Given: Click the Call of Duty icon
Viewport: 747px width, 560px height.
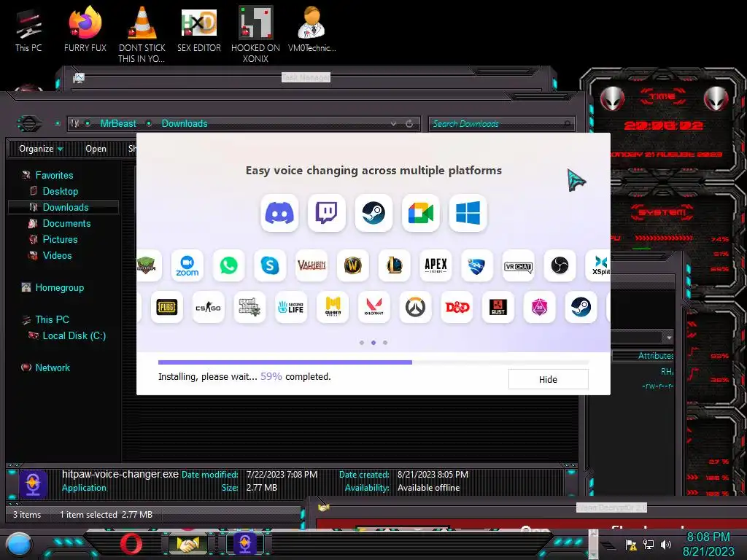Looking at the screenshot, I should (333, 307).
